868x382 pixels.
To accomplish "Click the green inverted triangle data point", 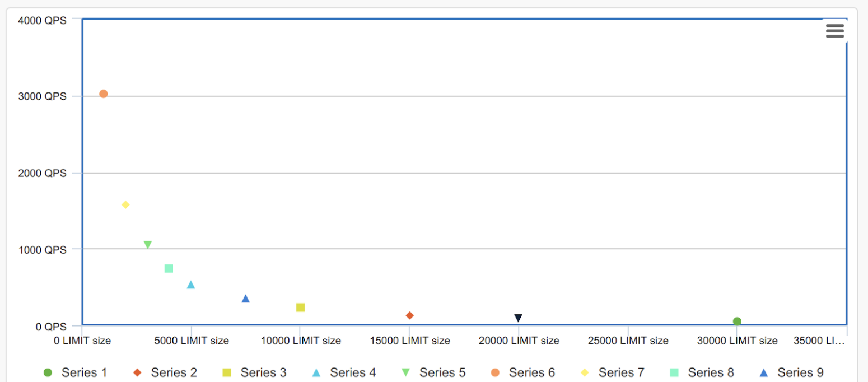I will pyautogui.click(x=148, y=245).
